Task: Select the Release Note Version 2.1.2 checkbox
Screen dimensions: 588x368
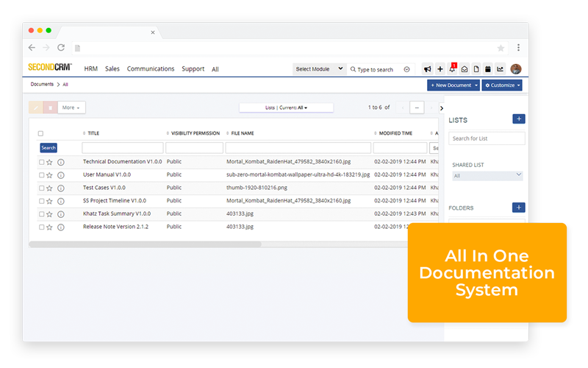Action: pos(41,227)
